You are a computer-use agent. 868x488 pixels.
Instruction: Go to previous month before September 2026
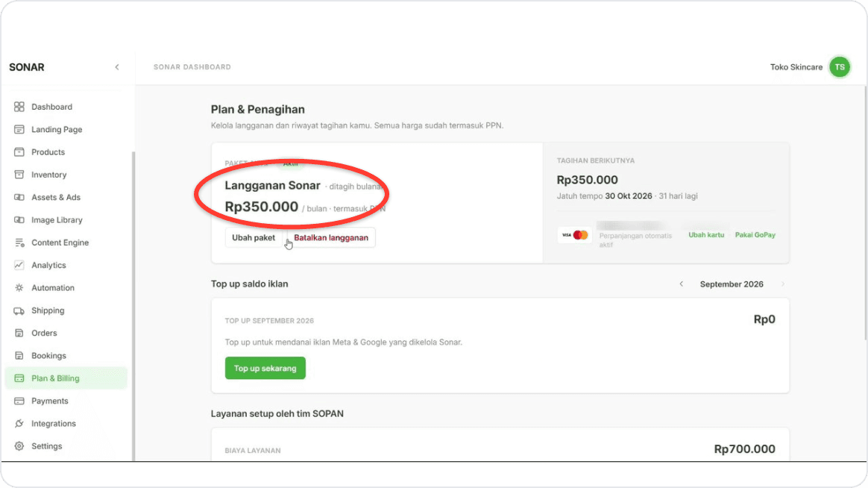pyautogui.click(x=682, y=284)
